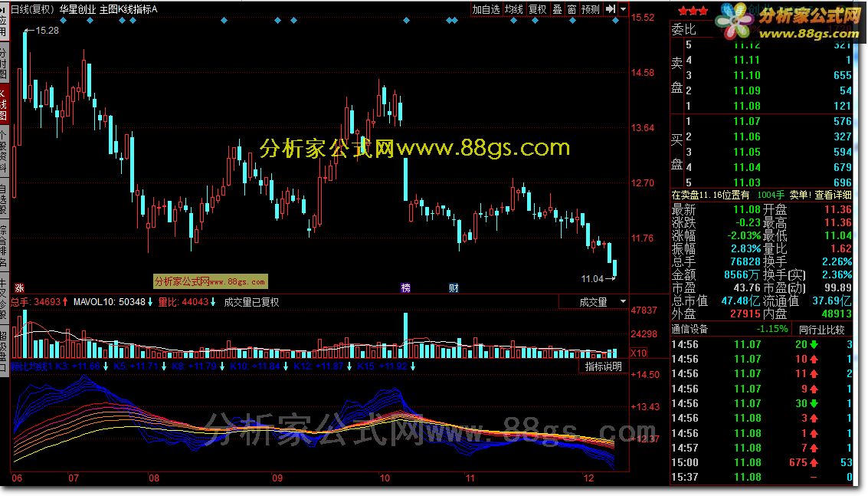The width and height of the screenshot is (868, 496).
Task: Click the red up-arrow in 15:00 675 row
Action: pos(814,463)
